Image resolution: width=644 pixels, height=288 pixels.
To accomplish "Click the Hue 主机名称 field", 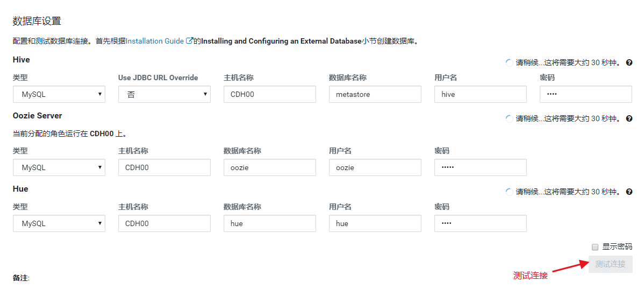I will (x=164, y=223).
